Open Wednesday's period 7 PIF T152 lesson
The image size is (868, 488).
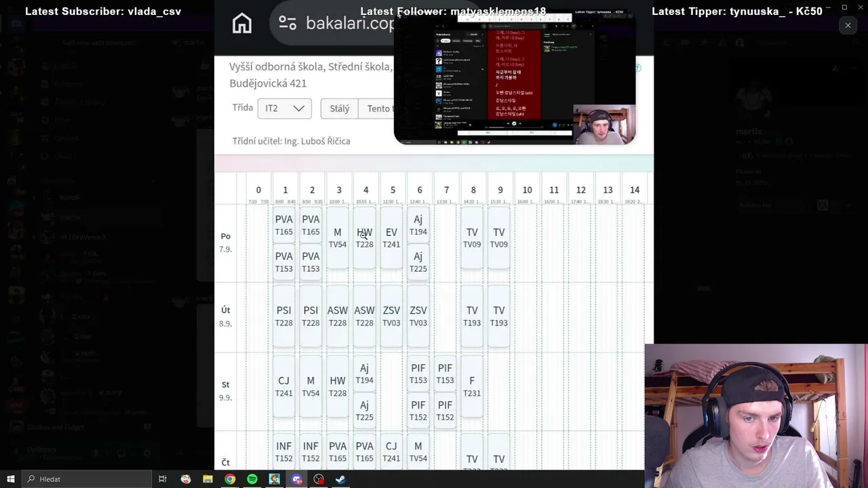pos(445,411)
